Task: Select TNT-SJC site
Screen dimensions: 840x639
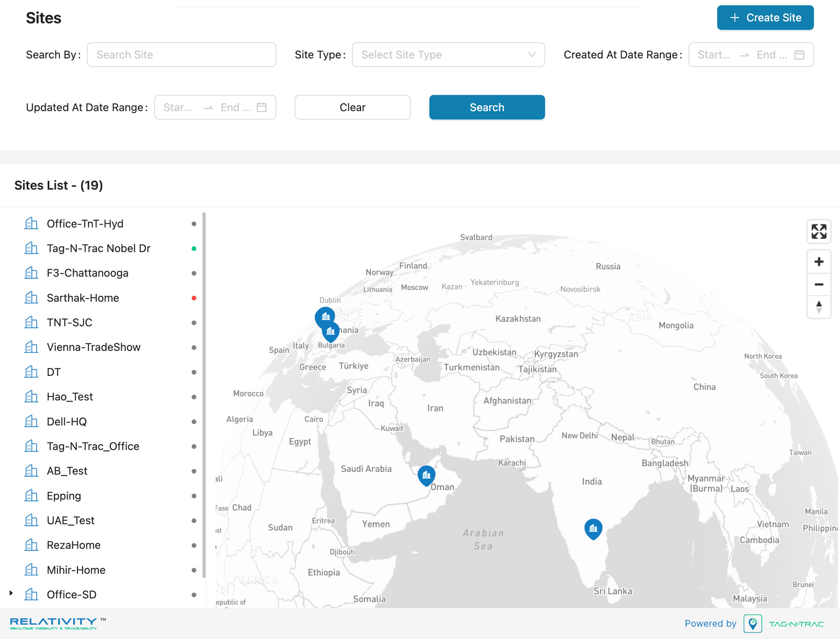Action: [69, 323]
